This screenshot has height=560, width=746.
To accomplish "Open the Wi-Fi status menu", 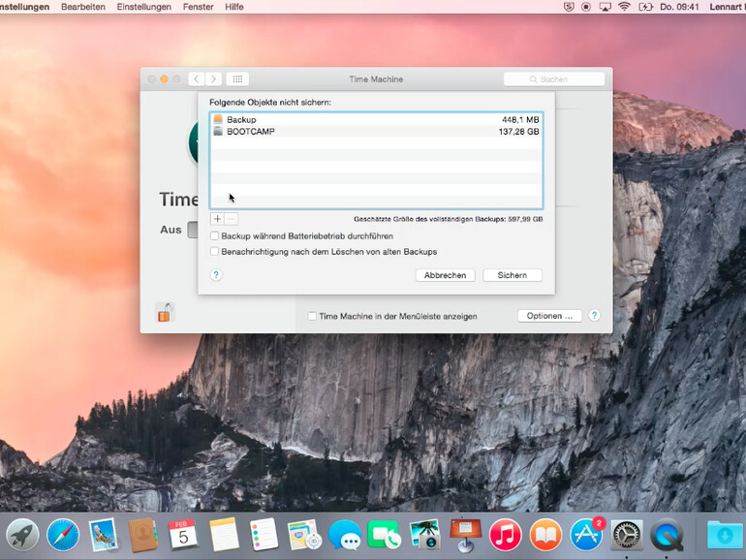I will click(x=624, y=7).
